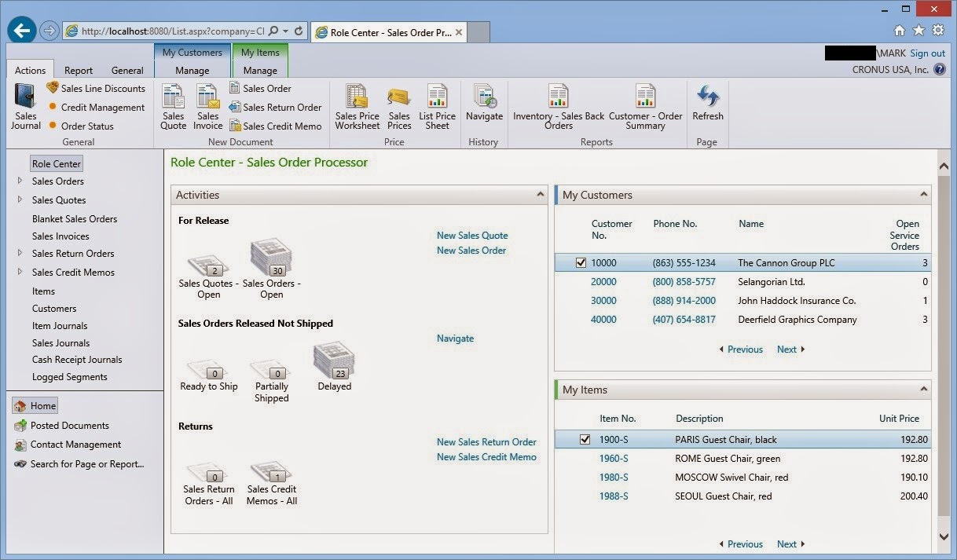Screen dimensions: 957x560
Task: Open the List Price Sheet report
Action: coord(437,107)
